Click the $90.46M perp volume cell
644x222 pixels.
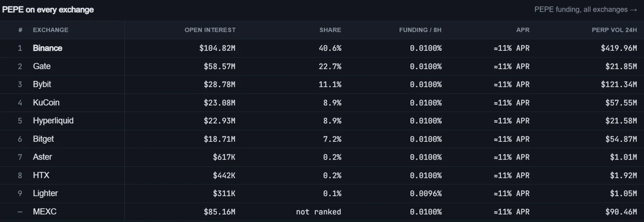coord(621,212)
